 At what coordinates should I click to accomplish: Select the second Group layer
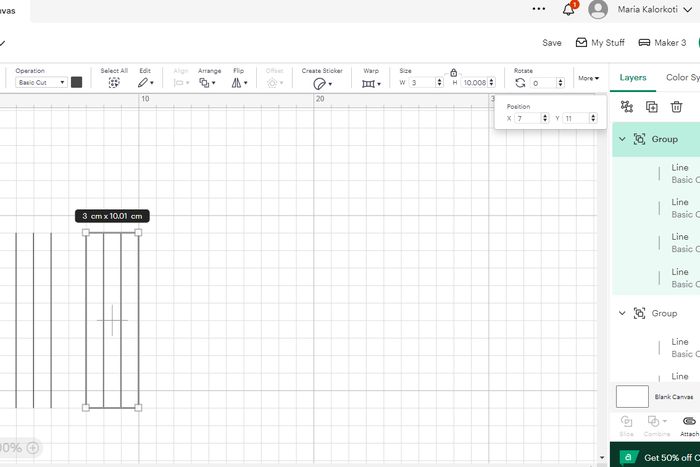656,313
